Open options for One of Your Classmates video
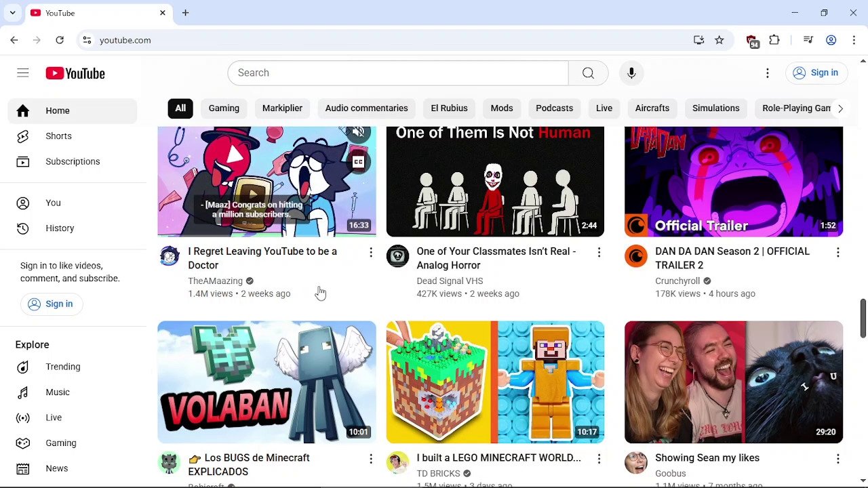Viewport: 868px width, 488px height. click(599, 253)
